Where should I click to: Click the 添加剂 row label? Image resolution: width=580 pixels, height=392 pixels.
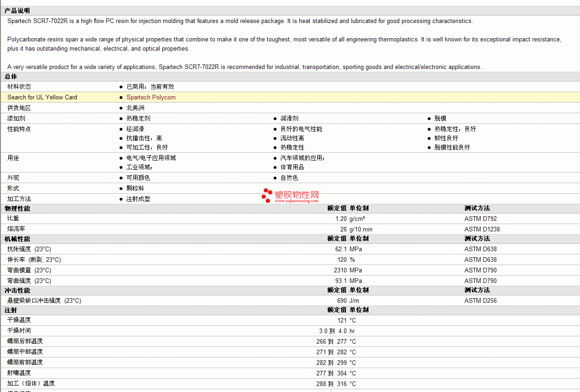[17, 118]
